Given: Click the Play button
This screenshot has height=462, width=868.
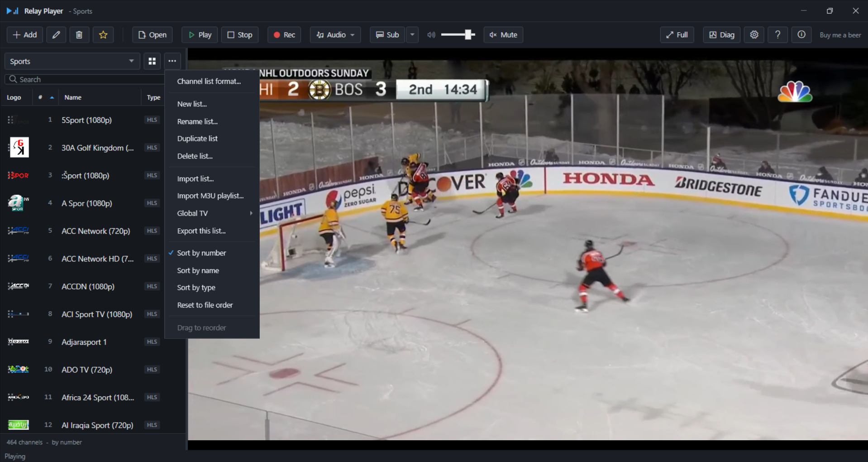Looking at the screenshot, I should coord(200,35).
